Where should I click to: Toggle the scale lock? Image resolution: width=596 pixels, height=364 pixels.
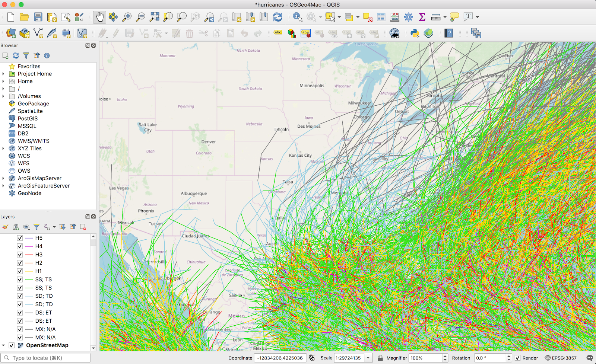(380, 358)
